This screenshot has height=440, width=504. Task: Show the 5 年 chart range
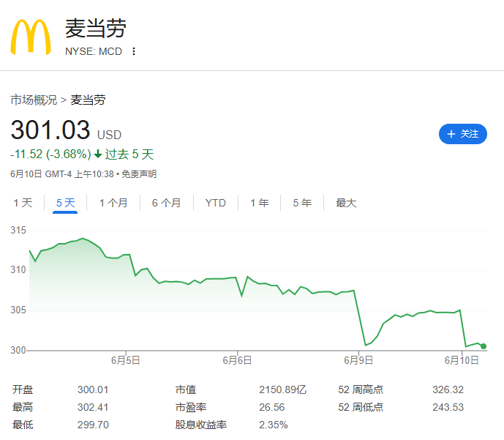[302, 203]
